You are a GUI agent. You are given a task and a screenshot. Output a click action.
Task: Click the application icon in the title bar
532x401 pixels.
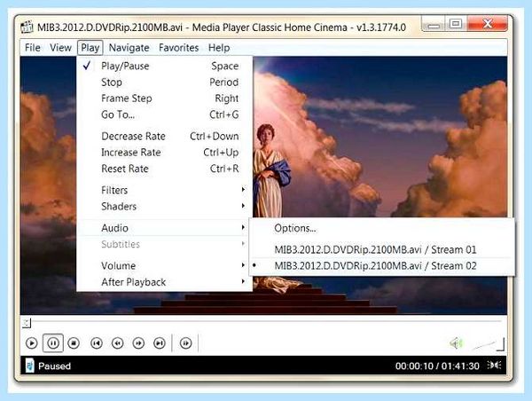[x=27, y=28]
